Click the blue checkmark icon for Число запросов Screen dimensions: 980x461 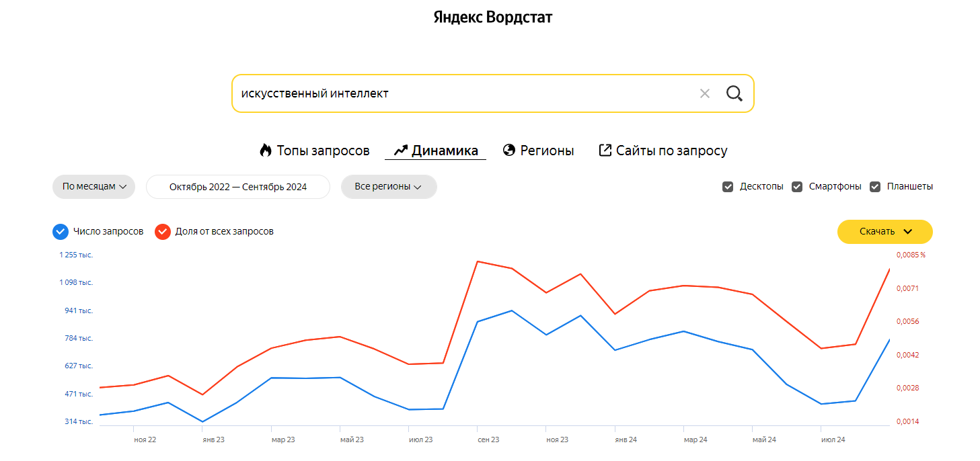click(60, 231)
